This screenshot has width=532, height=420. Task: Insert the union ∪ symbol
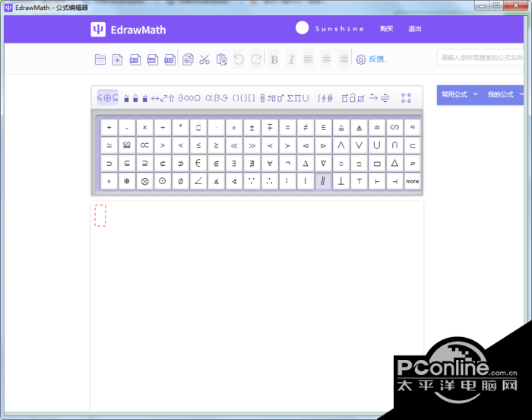tap(377, 145)
